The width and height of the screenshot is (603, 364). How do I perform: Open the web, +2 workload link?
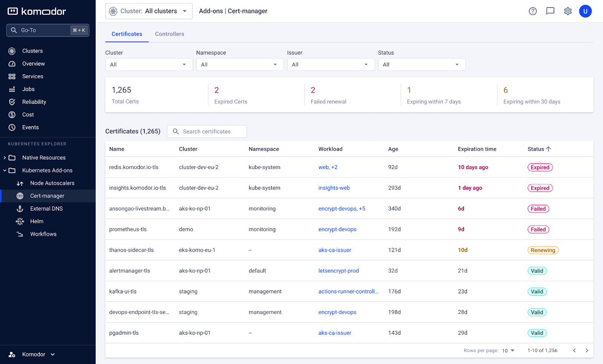(x=328, y=167)
